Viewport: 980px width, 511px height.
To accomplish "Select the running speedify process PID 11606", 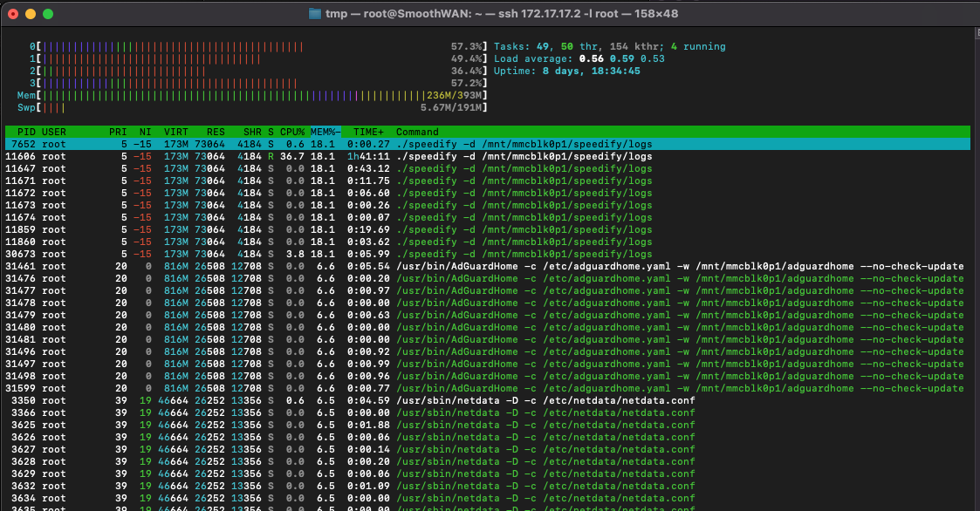I will [488, 156].
